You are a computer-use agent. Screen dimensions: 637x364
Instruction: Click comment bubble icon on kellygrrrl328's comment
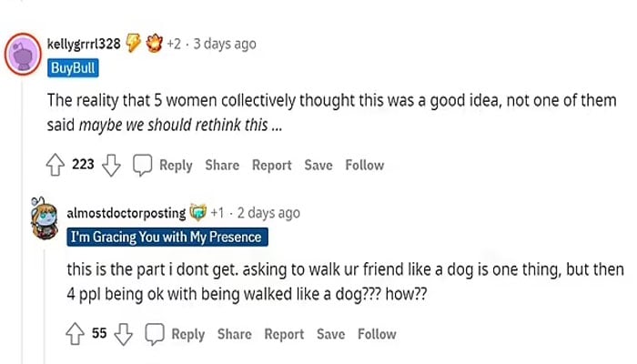142,165
